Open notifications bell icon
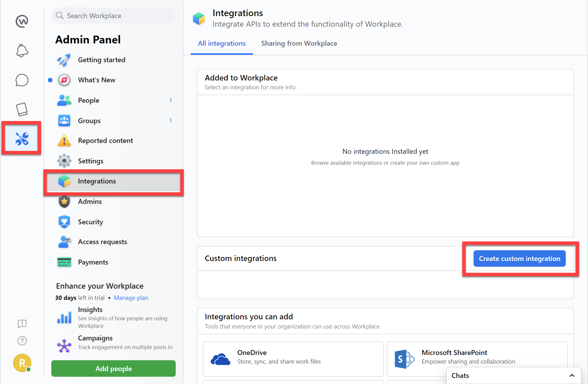Viewport: 588px width, 384px height. click(22, 51)
